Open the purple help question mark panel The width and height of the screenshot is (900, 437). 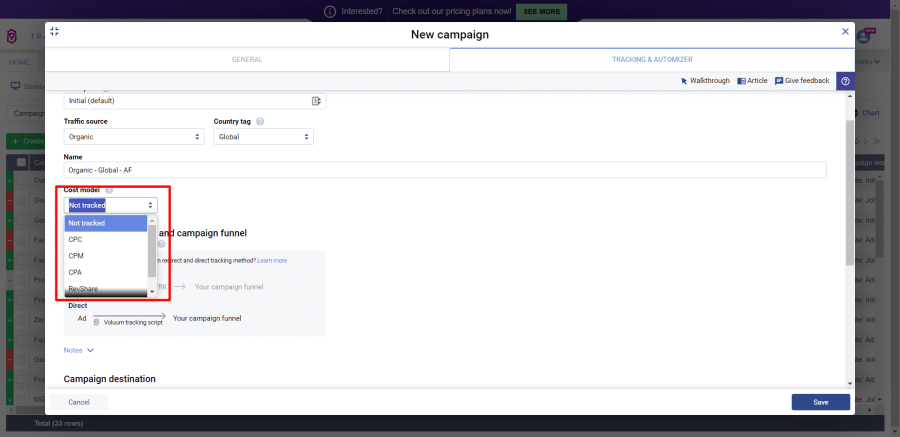pyautogui.click(x=845, y=81)
